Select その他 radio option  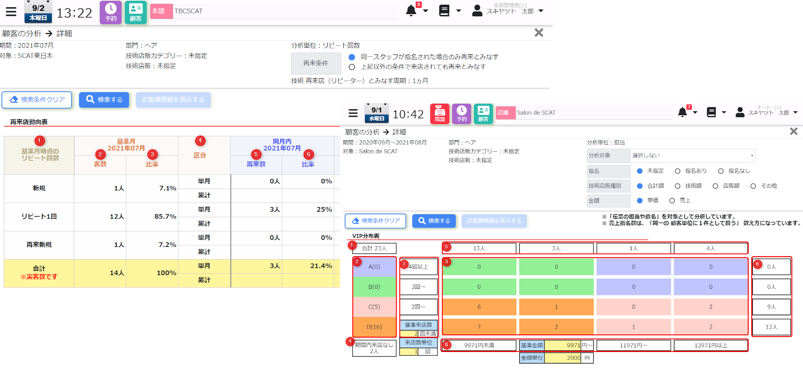[x=754, y=187]
